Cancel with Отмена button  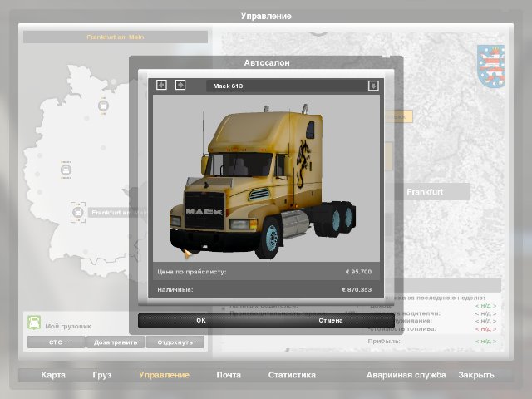coord(331,320)
